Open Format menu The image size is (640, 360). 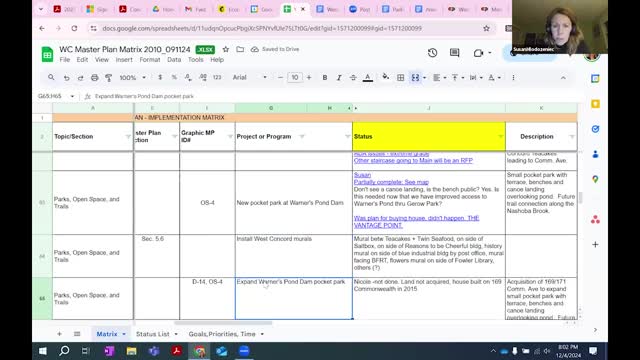point(150,60)
